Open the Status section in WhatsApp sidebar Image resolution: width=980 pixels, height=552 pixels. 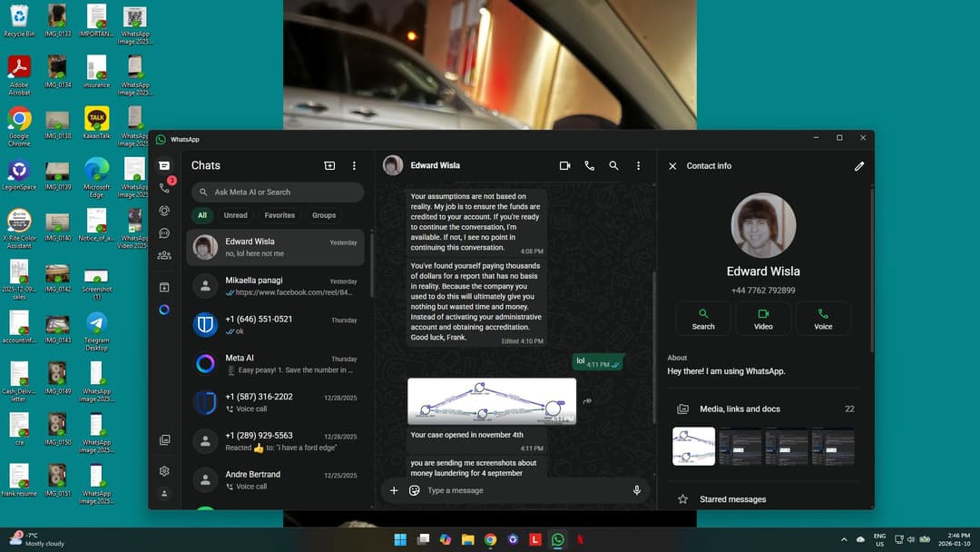click(164, 211)
